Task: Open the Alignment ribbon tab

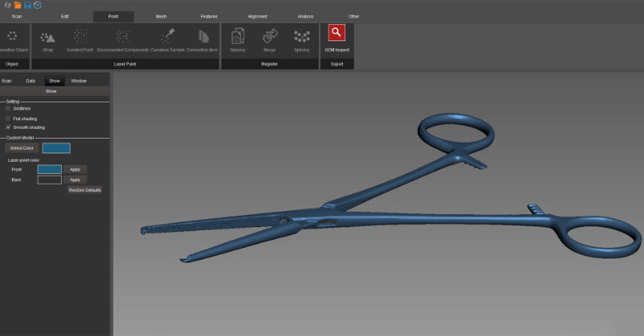Action: coord(258,16)
